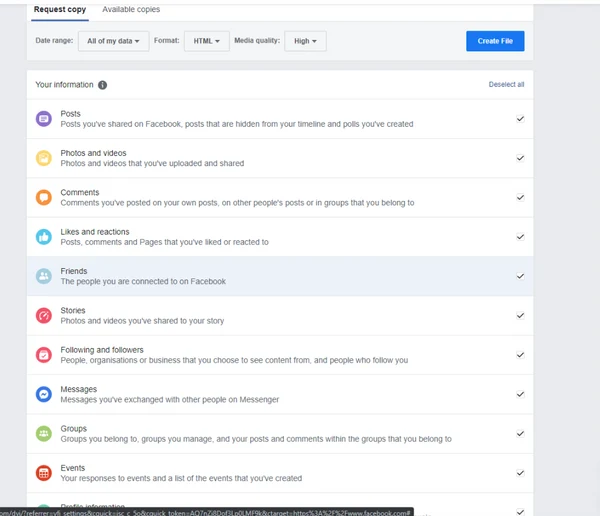Click 'The people you are connected to on Facebook'
Image resolution: width=600 pixels, height=516 pixels.
(143, 281)
